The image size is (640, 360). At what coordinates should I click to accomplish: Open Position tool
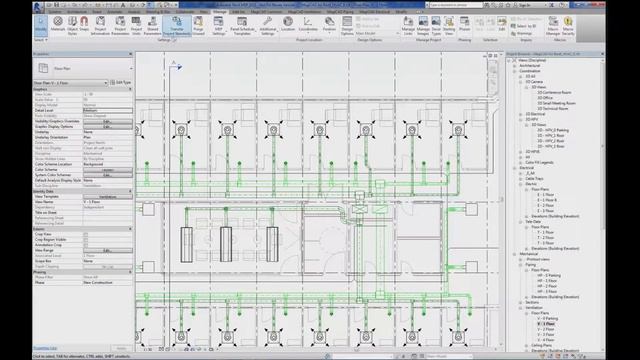[329, 24]
